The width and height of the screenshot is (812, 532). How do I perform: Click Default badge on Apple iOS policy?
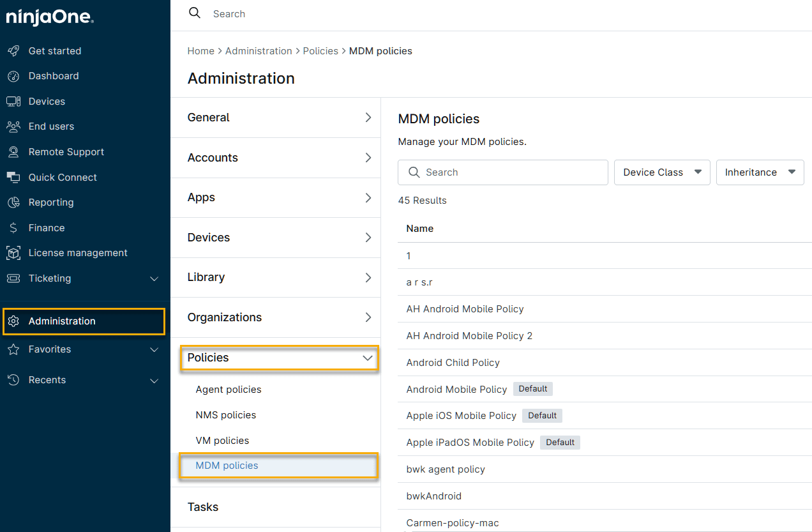point(542,416)
